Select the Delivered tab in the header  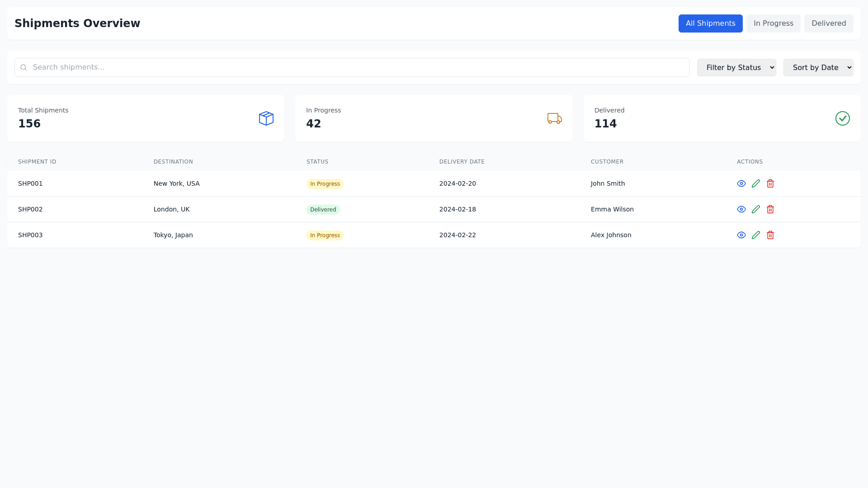(x=828, y=23)
